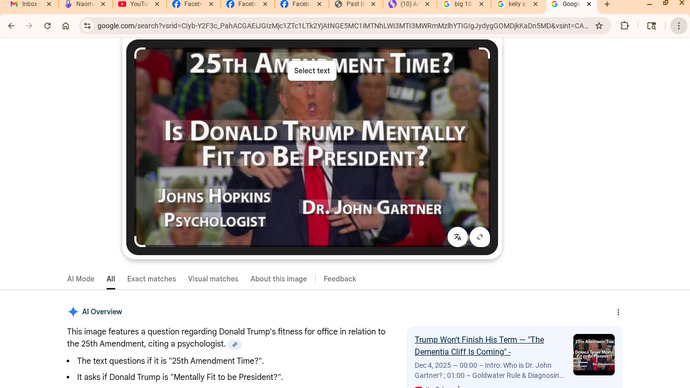Click the browser forward arrow
This screenshot has height=388, width=690.
coord(29,26)
